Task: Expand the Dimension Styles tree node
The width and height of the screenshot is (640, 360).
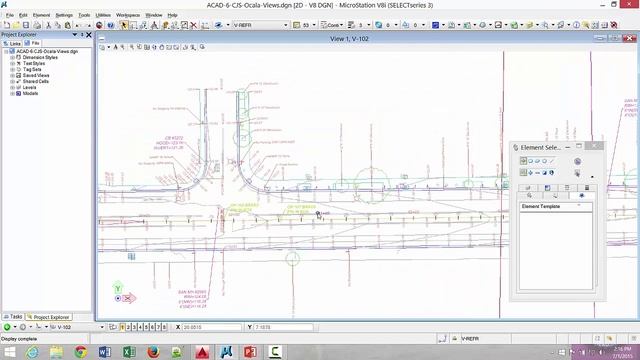Action: (x=12, y=58)
